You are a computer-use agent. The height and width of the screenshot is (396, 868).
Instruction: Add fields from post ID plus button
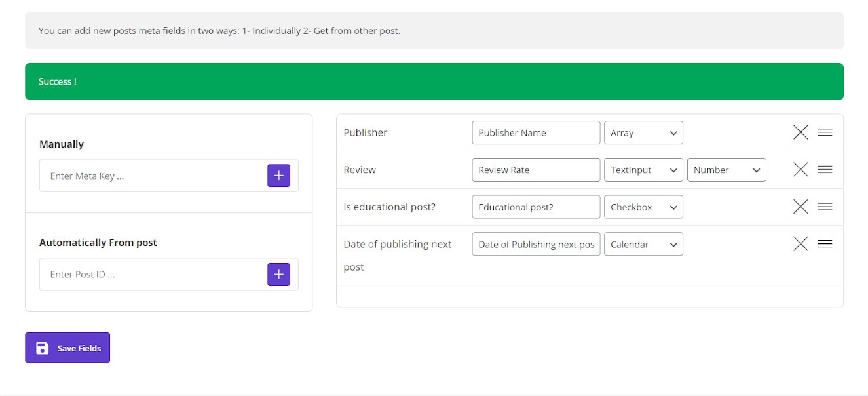[x=278, y=274]
